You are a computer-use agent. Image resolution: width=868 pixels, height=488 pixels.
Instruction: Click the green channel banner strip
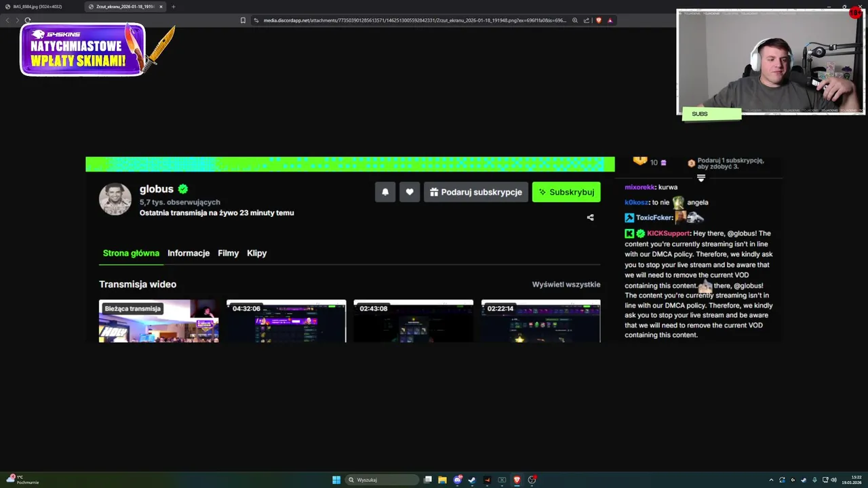coord(350,164)
